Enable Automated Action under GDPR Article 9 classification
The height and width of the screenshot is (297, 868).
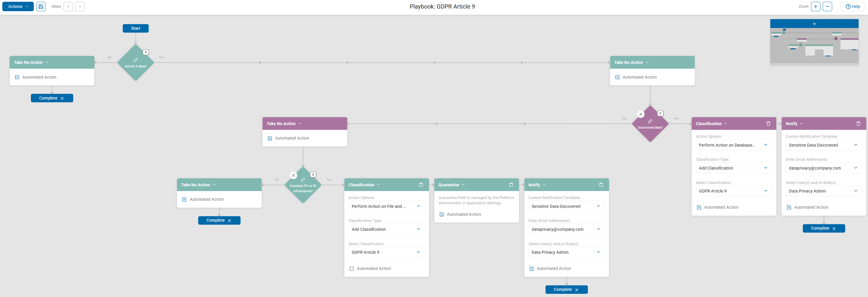click(x=351, y=269)
